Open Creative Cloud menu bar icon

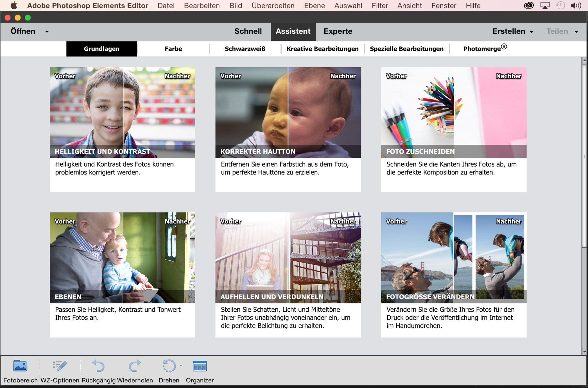(x=529, y=6)
